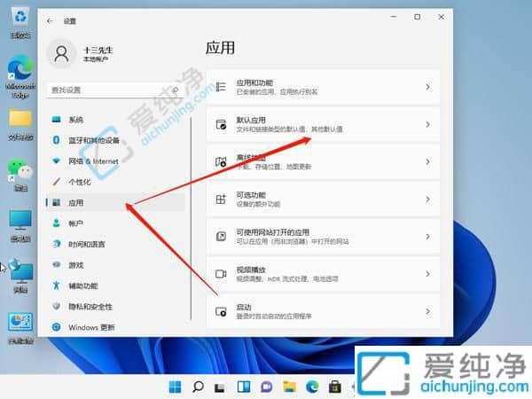Expand 默认应用 with its chevron arrow
Viewport: 532px width, 399px height.
[x=428, y=124]
